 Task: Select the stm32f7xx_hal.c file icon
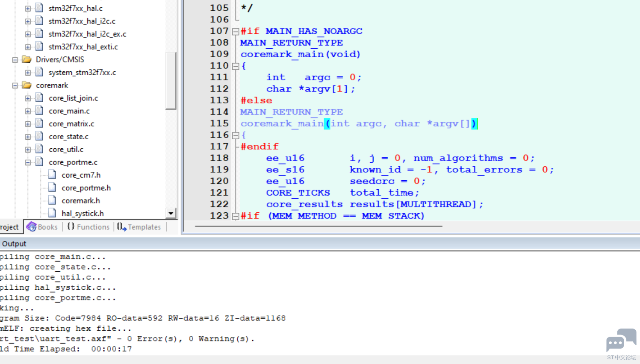39,8
